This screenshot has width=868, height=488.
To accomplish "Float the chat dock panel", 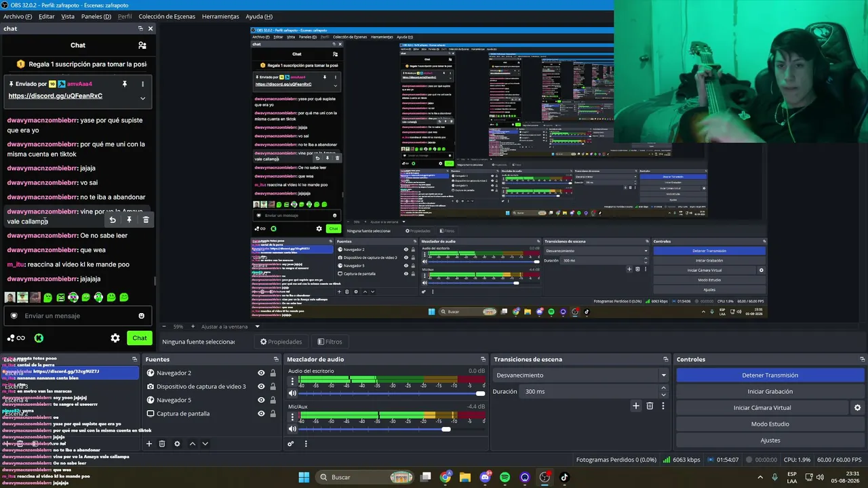I will [140, 28].
